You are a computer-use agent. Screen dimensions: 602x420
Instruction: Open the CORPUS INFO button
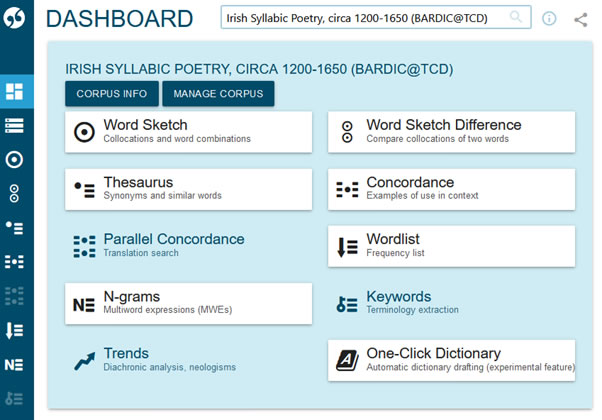coord(112,94)
